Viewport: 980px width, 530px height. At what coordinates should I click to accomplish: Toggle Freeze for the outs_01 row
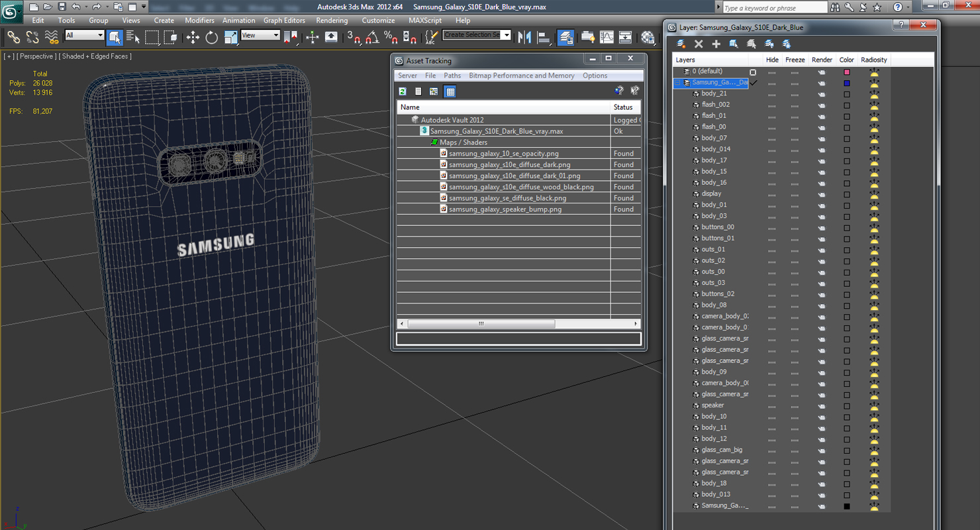[795, 250]
